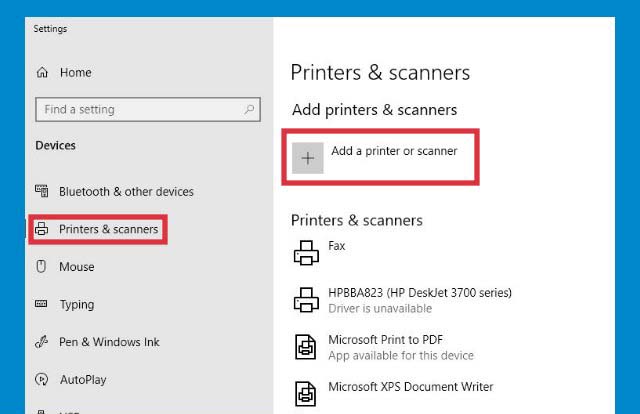The width and height of the screenshot is (640, 414).
Task: Select Printers & scanners in sidebar
Action: coord(108,229)
